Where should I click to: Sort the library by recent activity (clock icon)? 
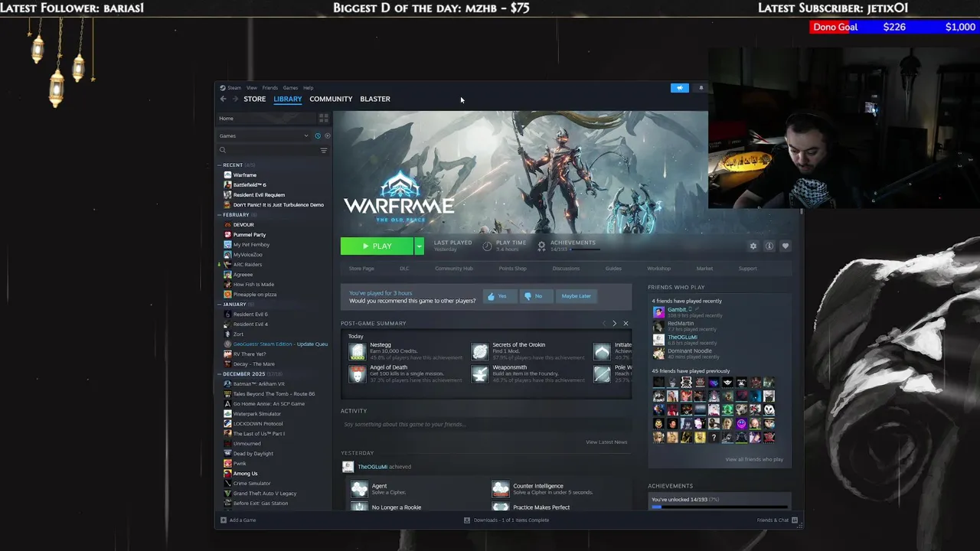coord(318,136)
